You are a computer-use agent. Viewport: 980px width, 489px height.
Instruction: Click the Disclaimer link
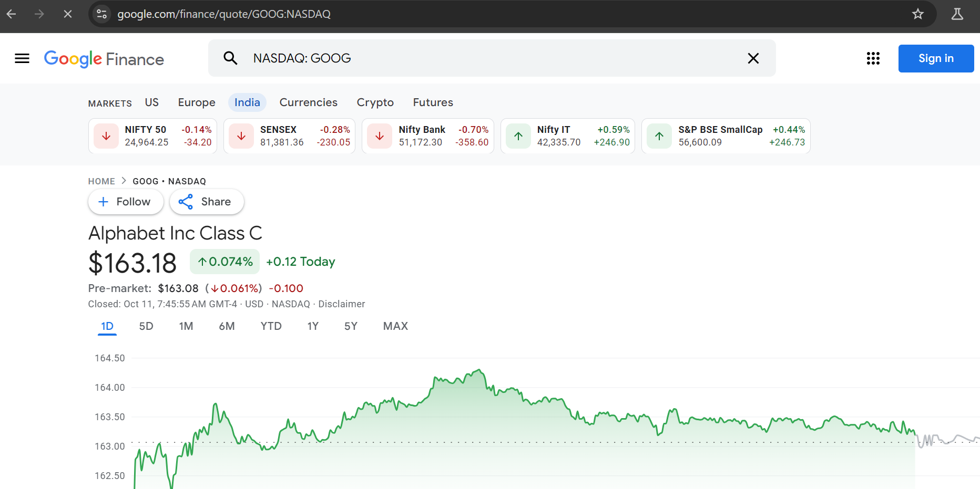click(x=341, y=304)
